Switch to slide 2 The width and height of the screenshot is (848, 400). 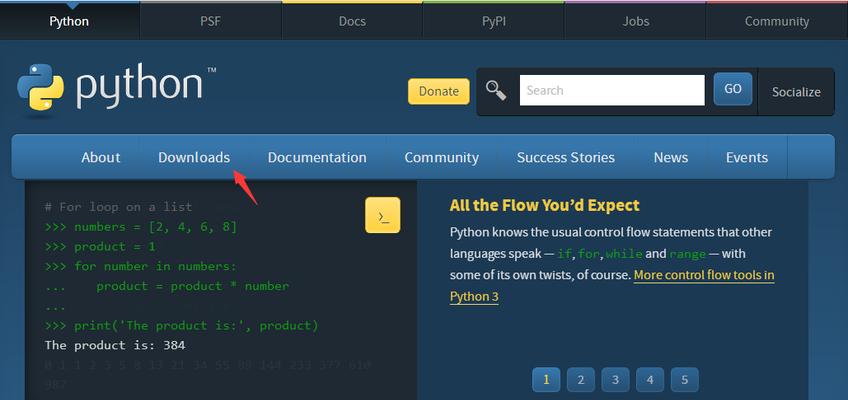pyautogui.click(x=581, y=379)
